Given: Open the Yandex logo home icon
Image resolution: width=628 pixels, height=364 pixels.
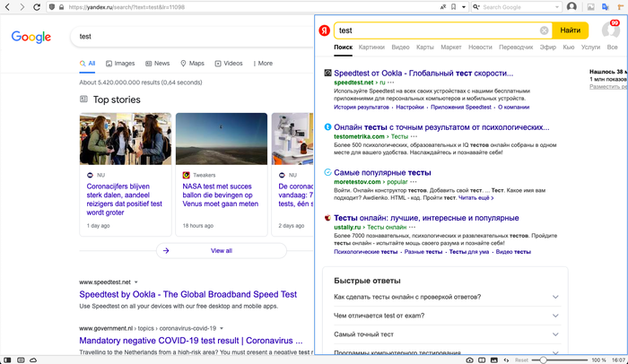Looking at the screenshot, I should point(324,30).
